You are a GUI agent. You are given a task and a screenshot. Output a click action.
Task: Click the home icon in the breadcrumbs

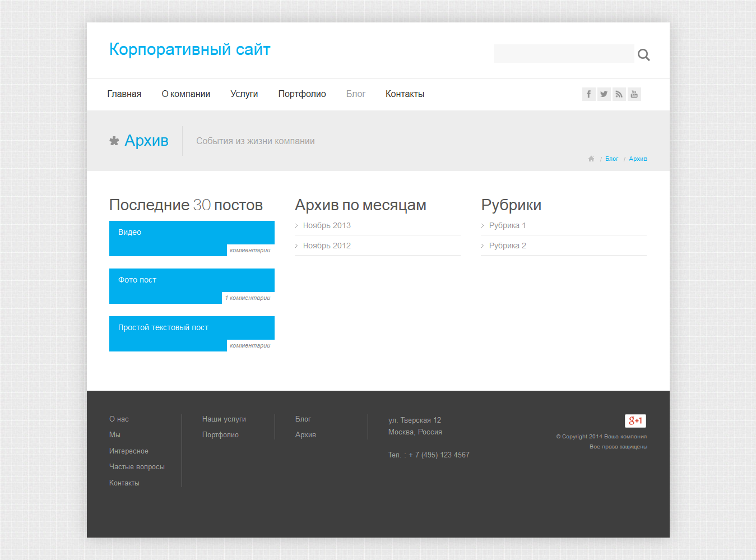591,159
